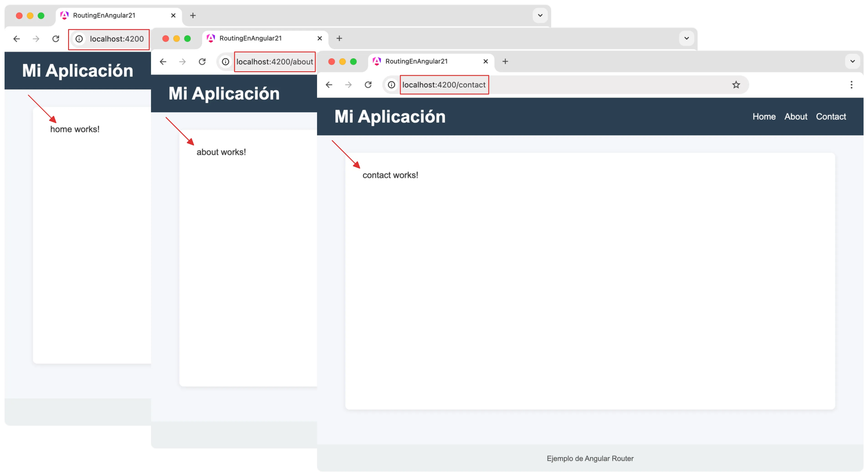Click the localhost:4200/contact address field
The width and height of the screenshot is (868, 476).
[444, 84]
